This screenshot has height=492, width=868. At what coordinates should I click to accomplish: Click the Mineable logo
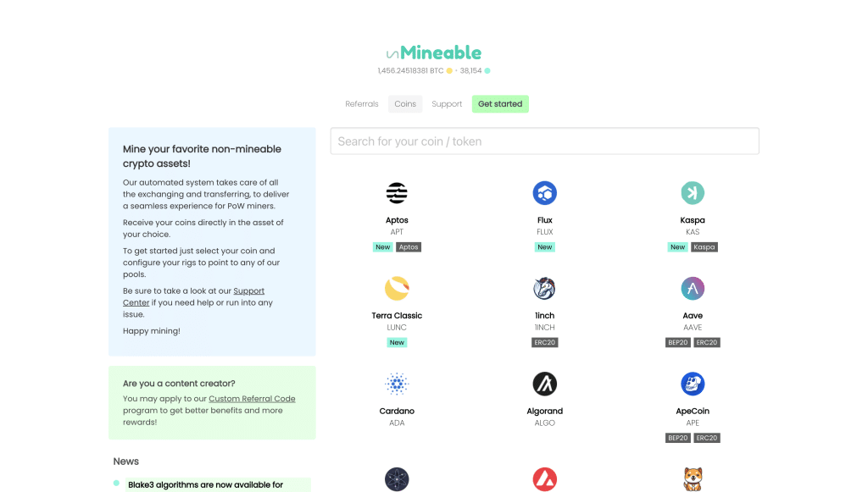pyautogui.click(x=434, y=53)
